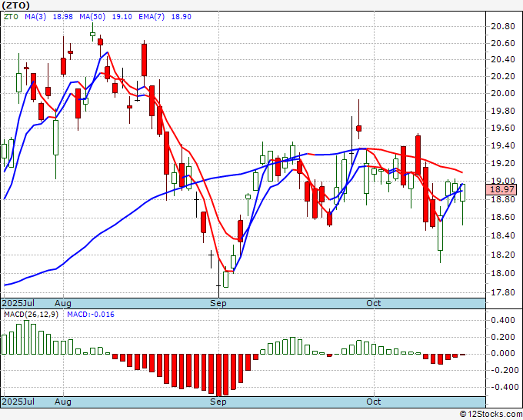Click the 19.20 price axis label
523x420 pixels.
503,163
